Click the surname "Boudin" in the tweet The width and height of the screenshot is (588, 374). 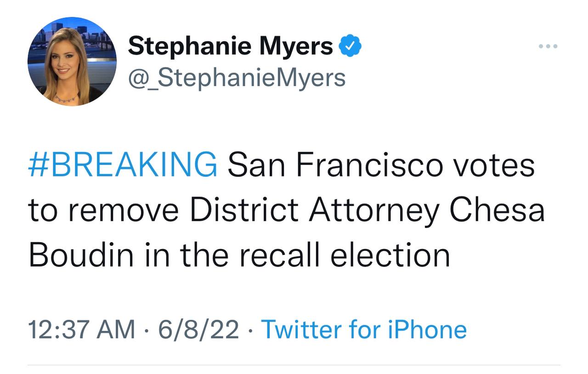tap(83, 255)
